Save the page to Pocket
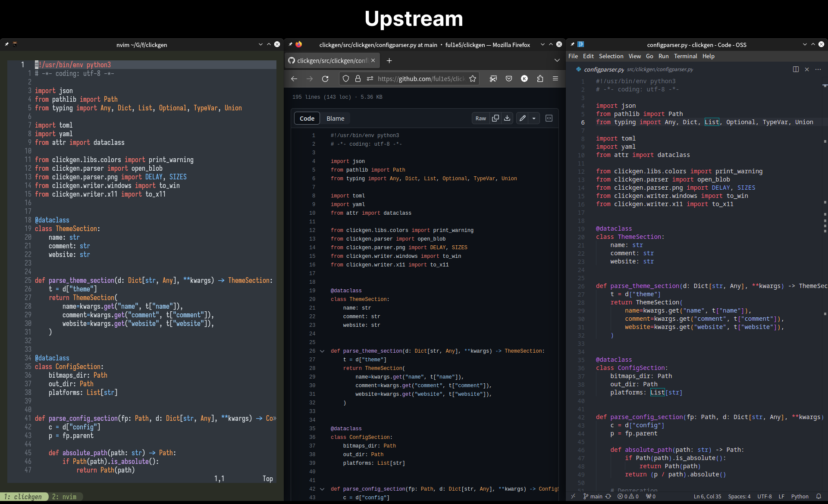Viewport: 828px width, 504px height. click(x=509, y=78)
